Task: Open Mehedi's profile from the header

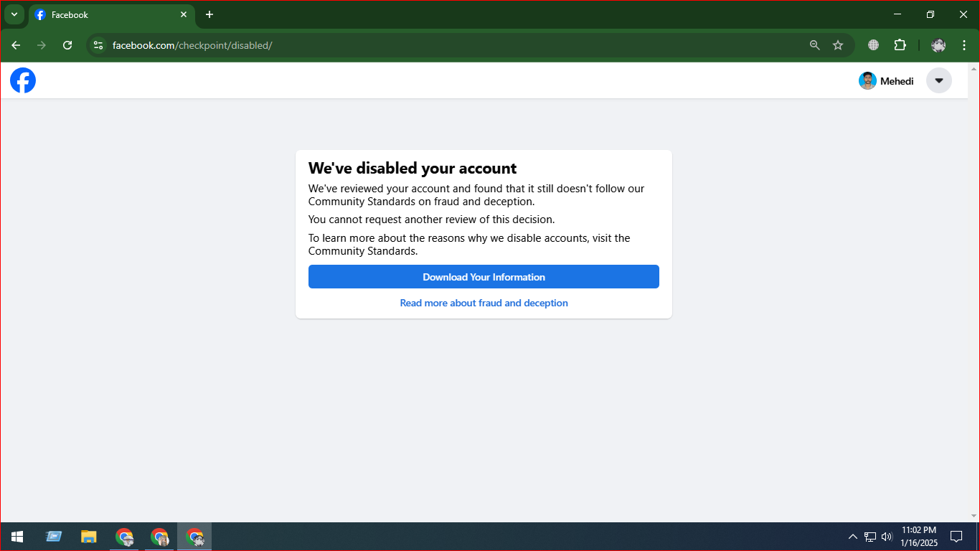Action: point(886,81)
